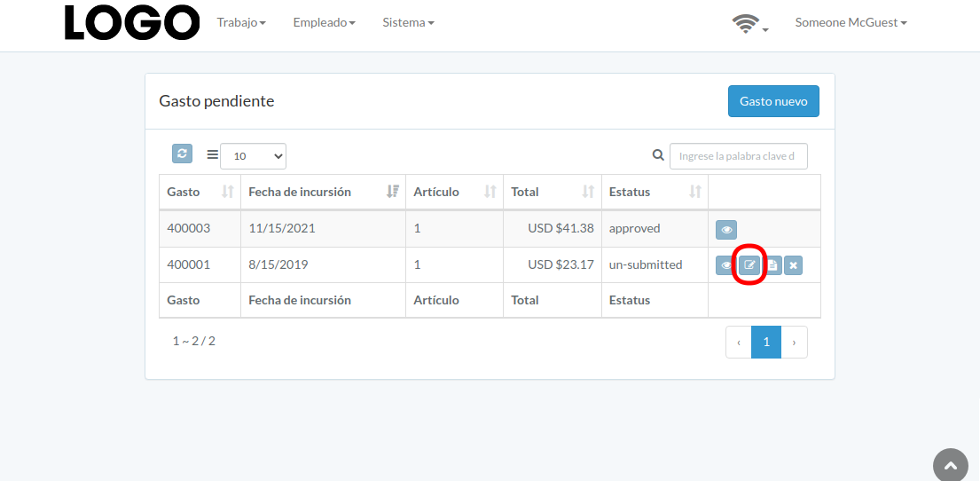Click the footer Estatus column label

pyautogui.click(x=630, y=300)
